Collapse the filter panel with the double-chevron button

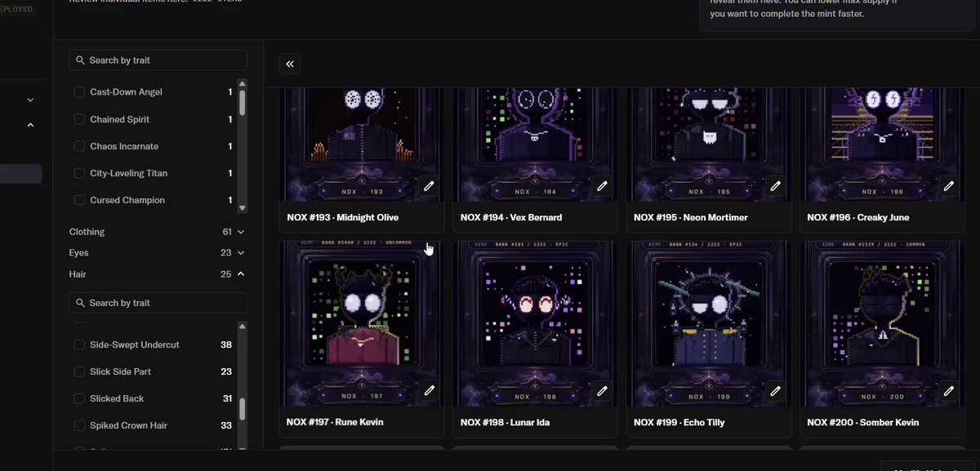point(290,64)
